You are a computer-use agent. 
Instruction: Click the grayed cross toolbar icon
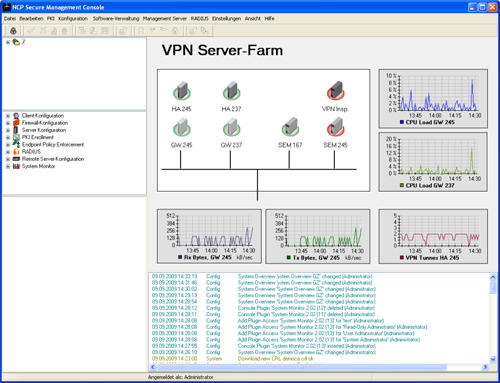(43, 31)
